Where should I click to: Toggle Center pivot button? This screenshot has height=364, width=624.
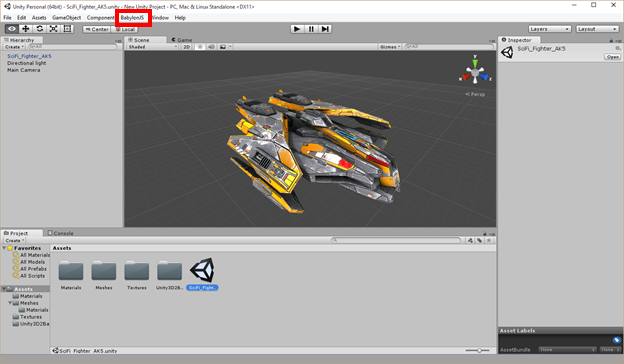click(97, 29)
